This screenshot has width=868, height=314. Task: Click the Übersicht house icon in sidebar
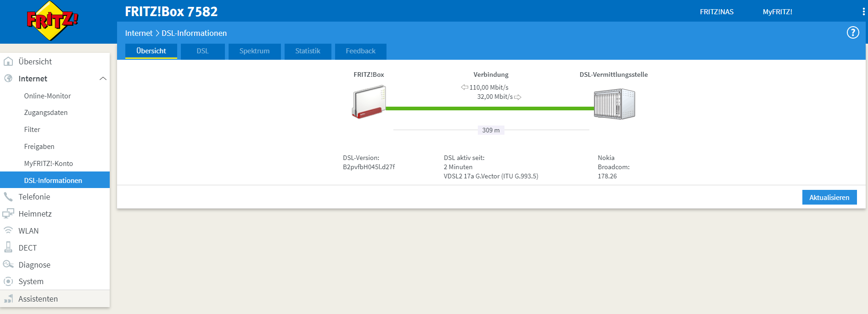pos(8,61)
